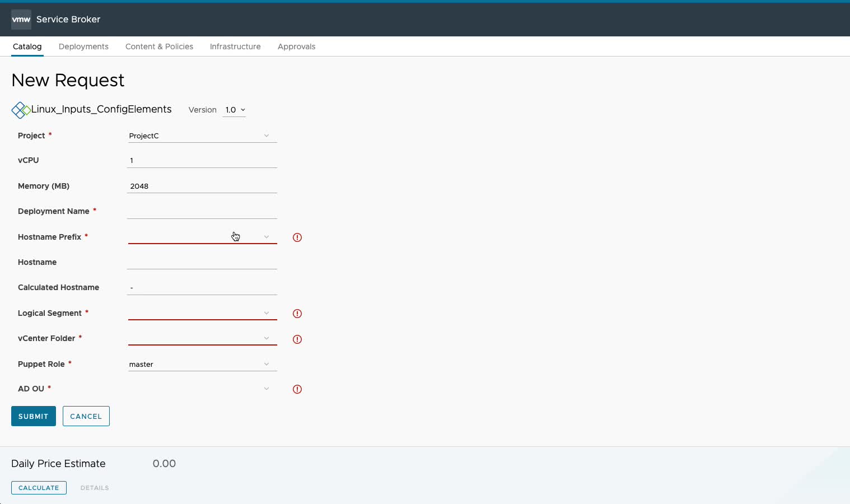Switch to the Deployments tab
This screenshot has height=504, width=850.
click(83, 46)
